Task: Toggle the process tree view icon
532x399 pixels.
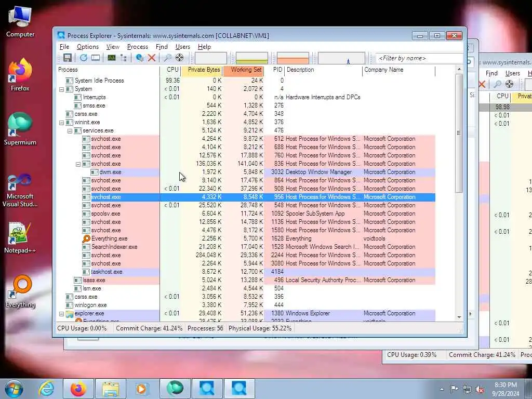Action: (124, 58)
